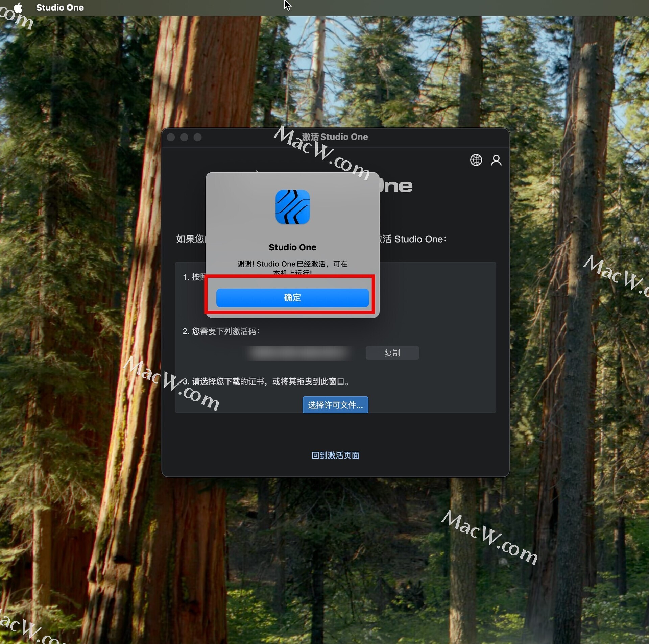The width and height of the screenshot is (649, 644).
Task: Click 选择许可文件... to choose license file
Action: [335, 405]
